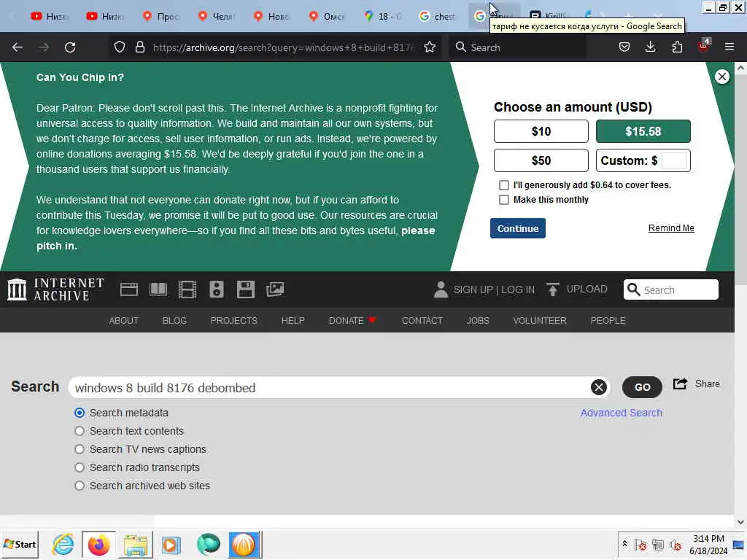Focus the archive.org URL address bar
The image size is (747, 560).
click(284, 47)
